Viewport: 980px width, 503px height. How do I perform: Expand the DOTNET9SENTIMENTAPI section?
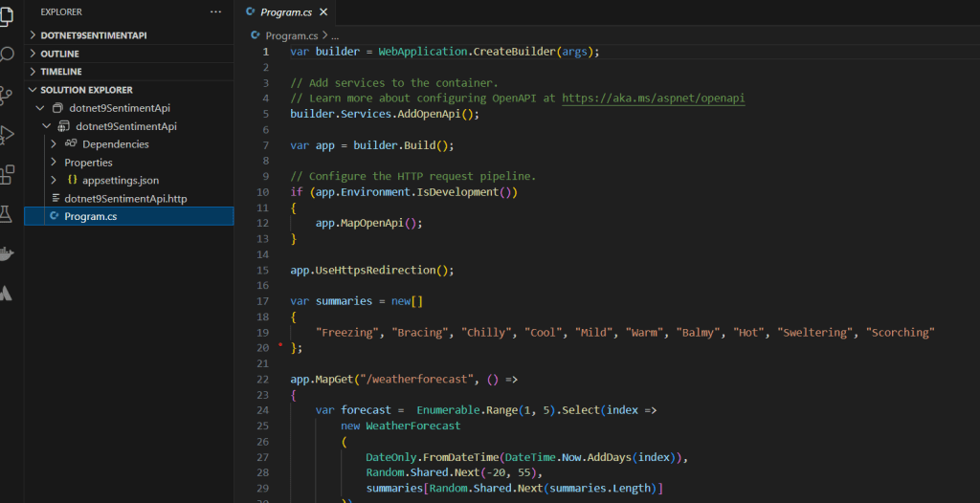(129, 35)
